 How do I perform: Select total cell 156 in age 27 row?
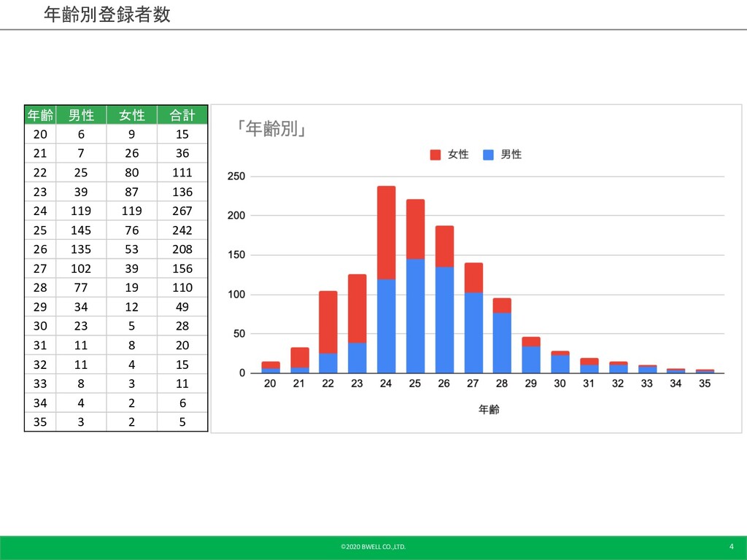182,268
